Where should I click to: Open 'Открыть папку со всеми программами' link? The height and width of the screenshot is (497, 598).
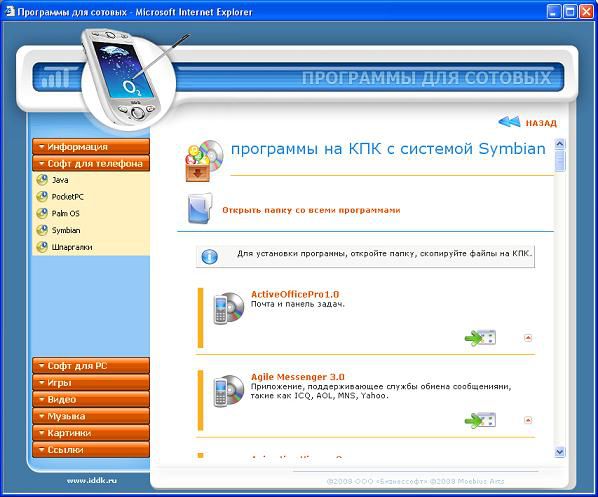pos(311,210)
